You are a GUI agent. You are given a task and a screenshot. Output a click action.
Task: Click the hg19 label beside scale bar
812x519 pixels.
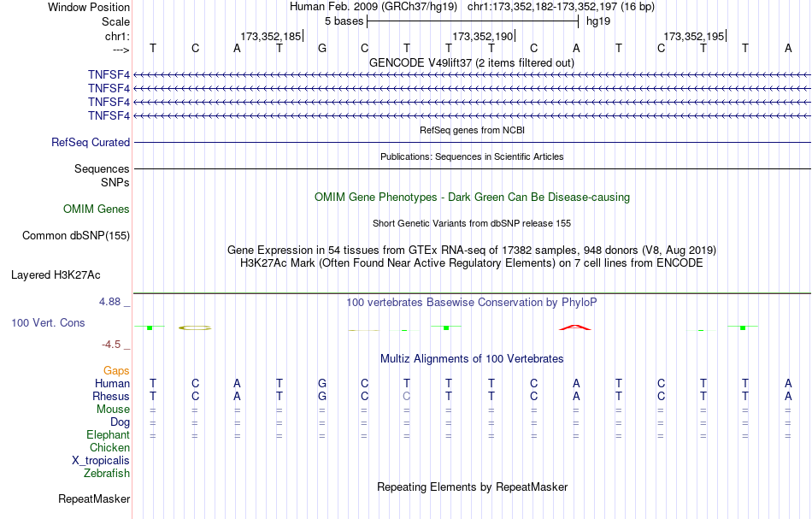598,21
